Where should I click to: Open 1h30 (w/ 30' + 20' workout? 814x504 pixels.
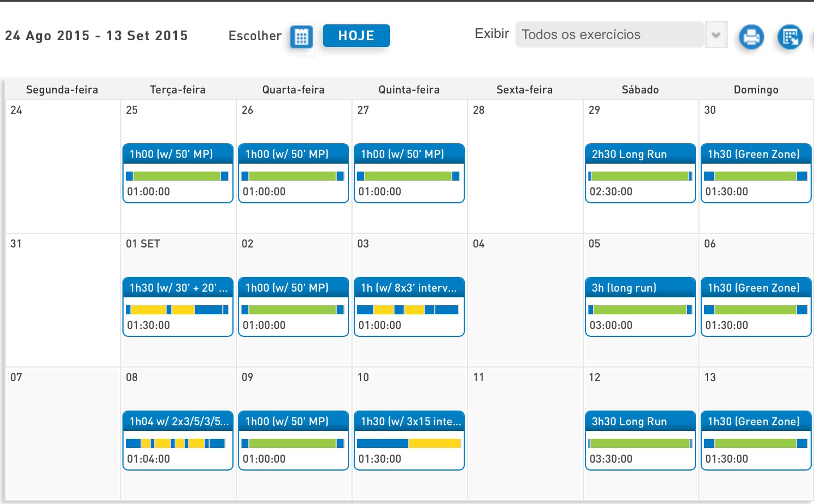177,288
